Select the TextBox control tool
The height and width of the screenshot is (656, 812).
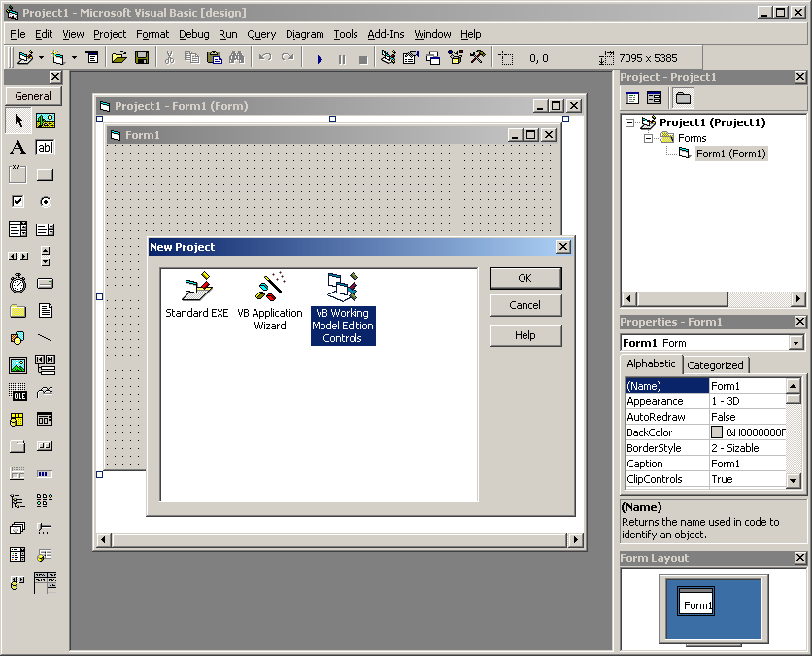coord(46,147)
